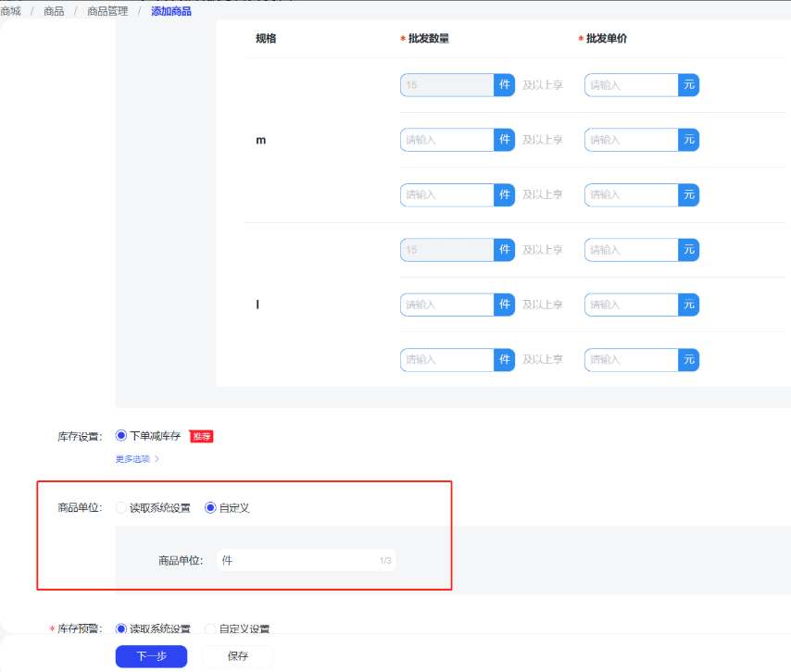This screenshot has height=672, width=791.
Task: Focus second-tier 批发单价 input for spec m
Action: (x=632, y=140)
